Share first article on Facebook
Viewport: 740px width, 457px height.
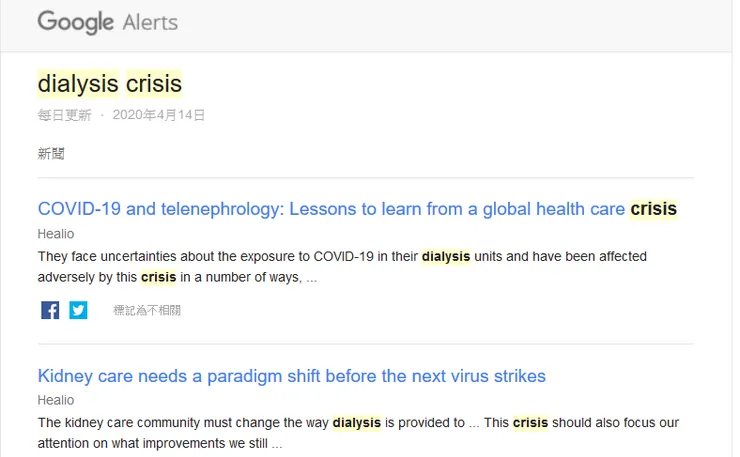pos(50,310)
